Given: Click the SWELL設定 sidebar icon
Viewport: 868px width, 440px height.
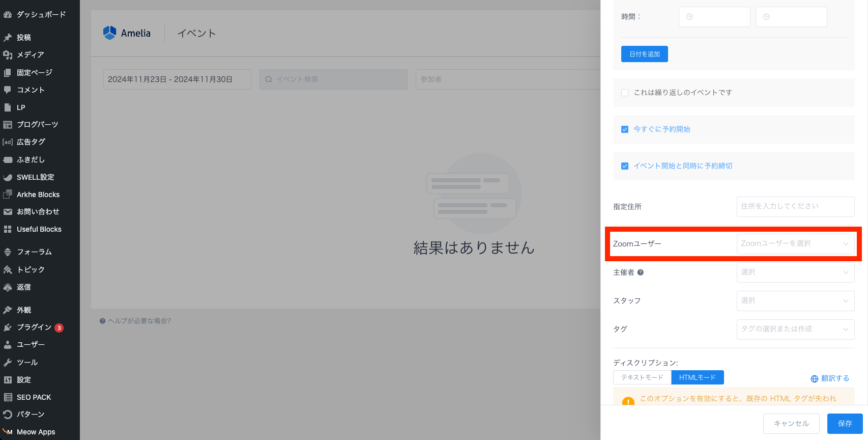Looking at the screenshot, I should (8, 177).
